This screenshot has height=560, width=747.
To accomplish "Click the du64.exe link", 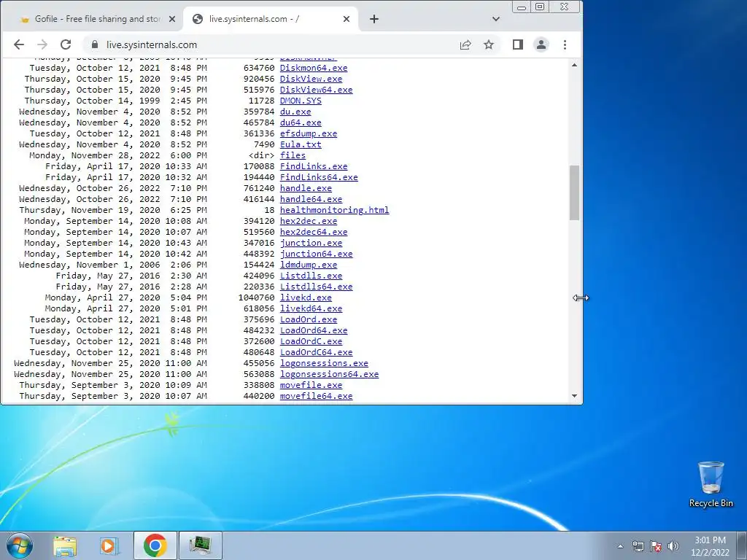I will (x=301, y=122).
